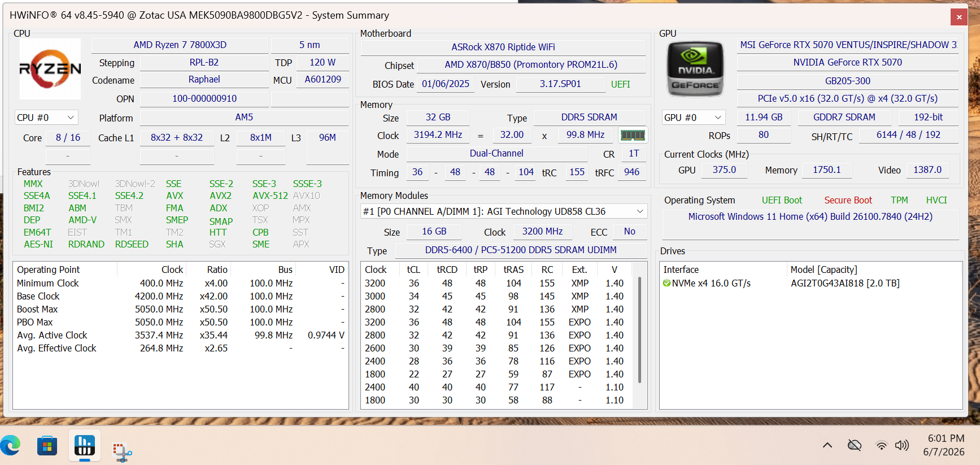980x465 pixels.
Task: Select the 3000 clock XMP timing row
Action: (498, 296)
